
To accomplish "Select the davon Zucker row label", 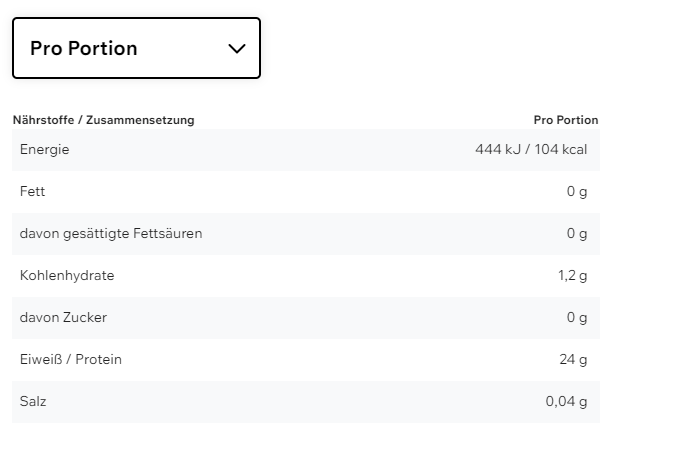I will [x=63, y=318].
